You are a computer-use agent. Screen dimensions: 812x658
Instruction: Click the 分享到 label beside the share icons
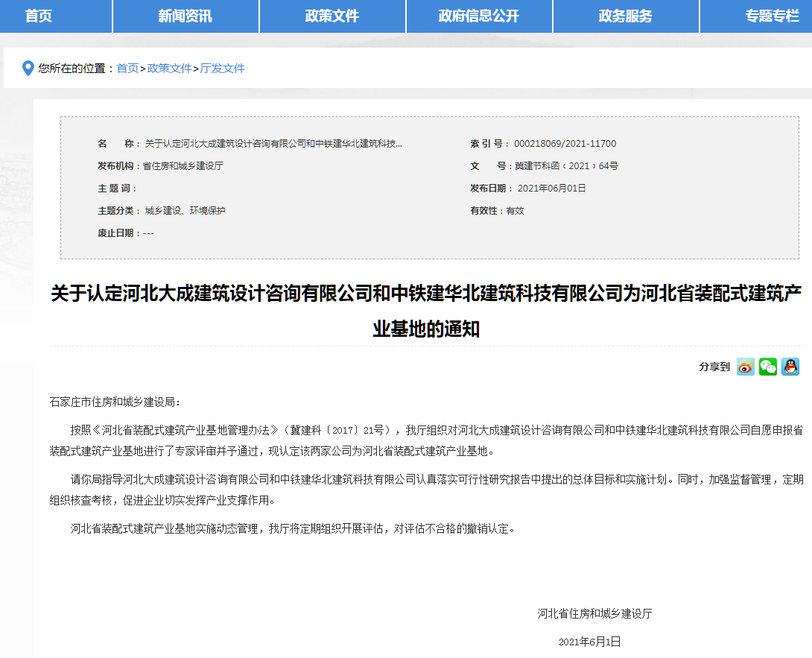[x=714, y=367]
